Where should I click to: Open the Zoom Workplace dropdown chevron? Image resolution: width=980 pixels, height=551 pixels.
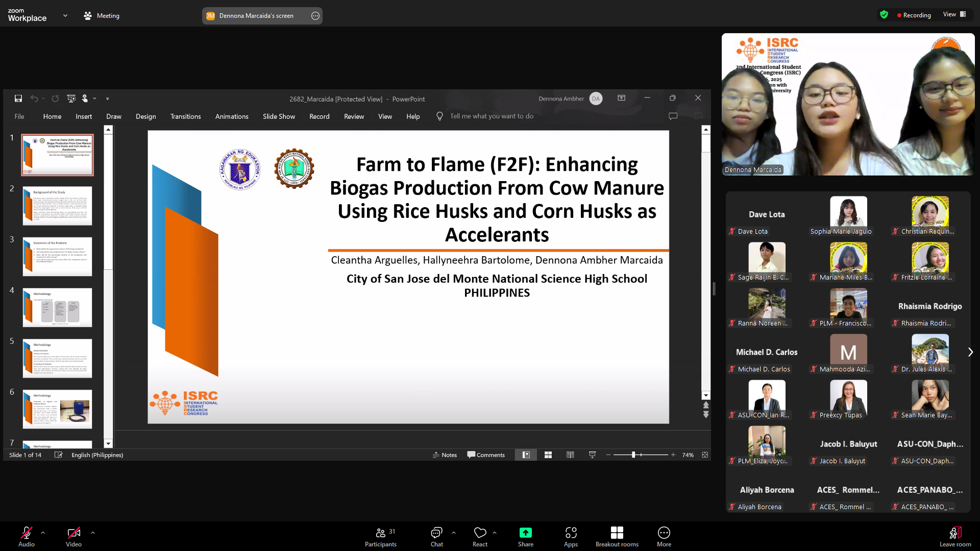point(65,16)
